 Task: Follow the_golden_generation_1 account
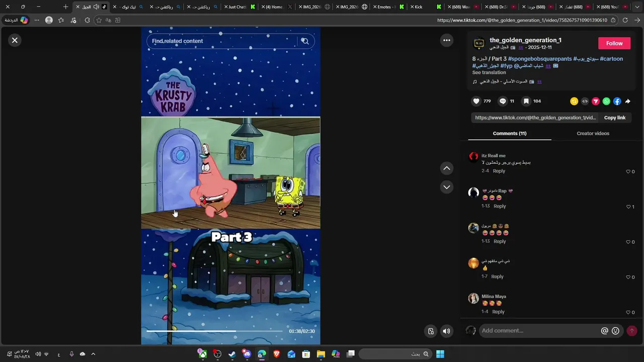pyautogui.click(x=614, y=43)
